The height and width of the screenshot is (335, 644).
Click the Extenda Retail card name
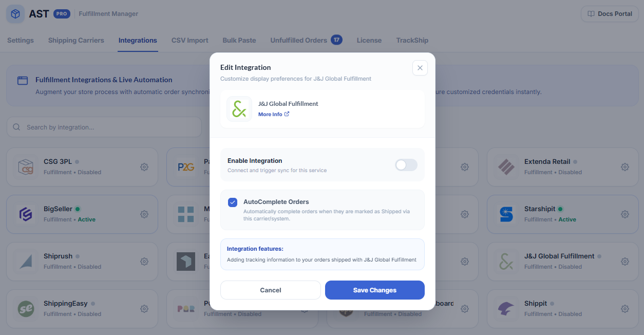tap(547, 161)
